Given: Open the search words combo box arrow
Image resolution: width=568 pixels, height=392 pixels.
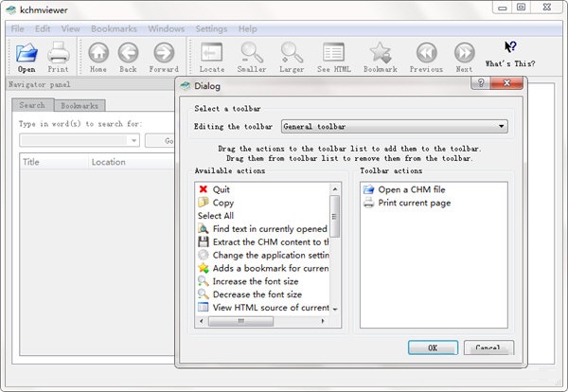Looking at the screenshot, I should [133, 140].
